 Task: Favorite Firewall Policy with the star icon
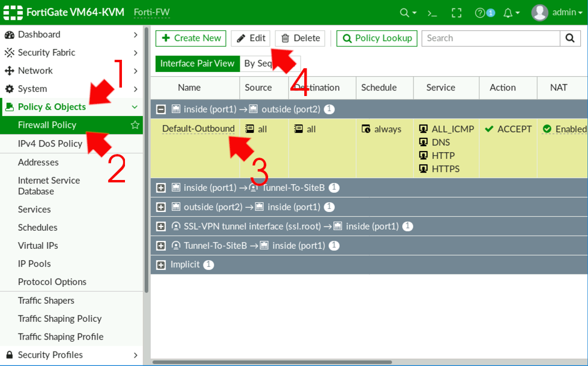[135, 125]
